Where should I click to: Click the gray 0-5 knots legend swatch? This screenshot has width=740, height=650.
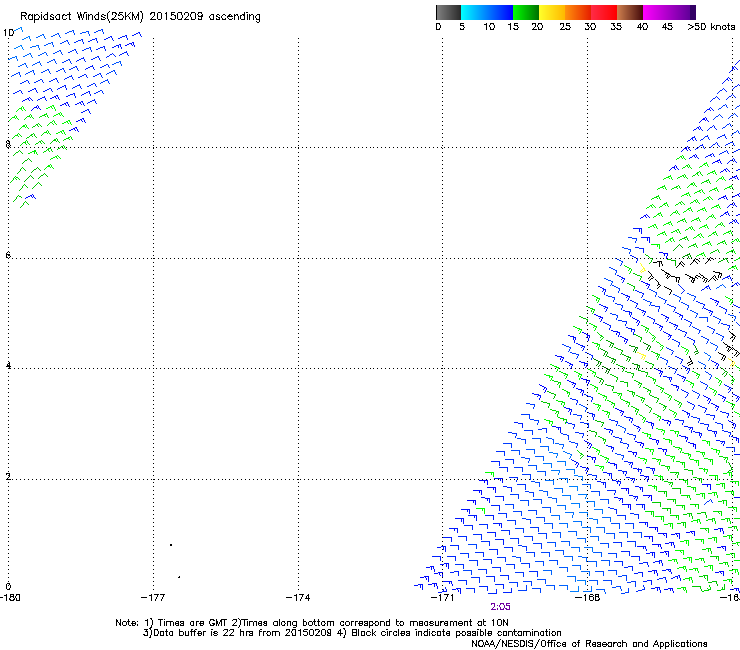coord(448,12)
